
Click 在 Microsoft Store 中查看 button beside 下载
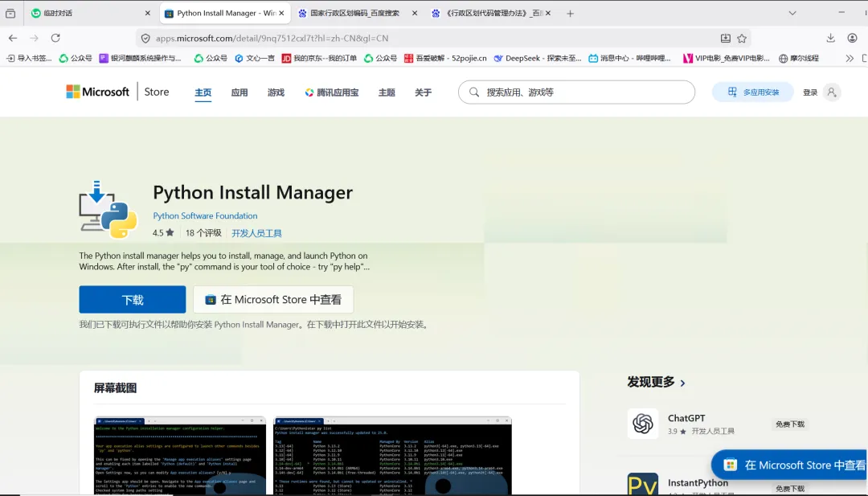tap(273, 300)
